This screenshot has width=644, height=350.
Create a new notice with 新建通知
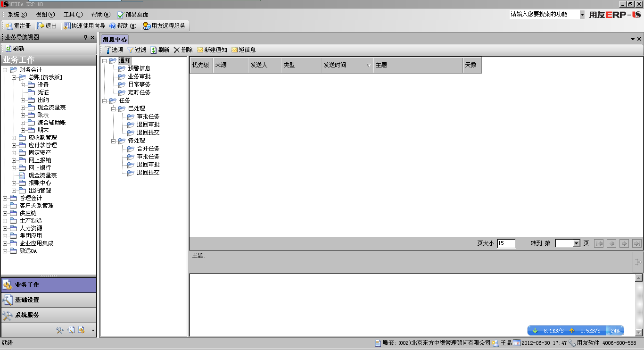pos(212,50)
